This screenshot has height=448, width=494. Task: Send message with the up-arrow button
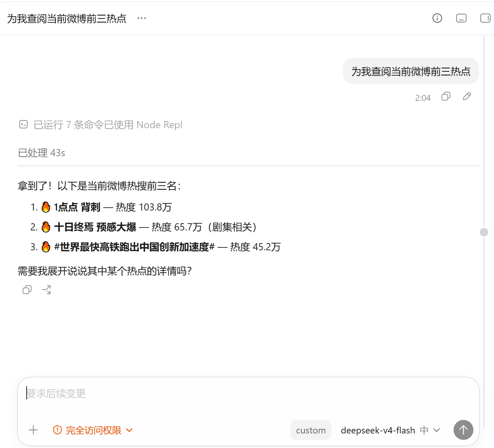(463, 430)
